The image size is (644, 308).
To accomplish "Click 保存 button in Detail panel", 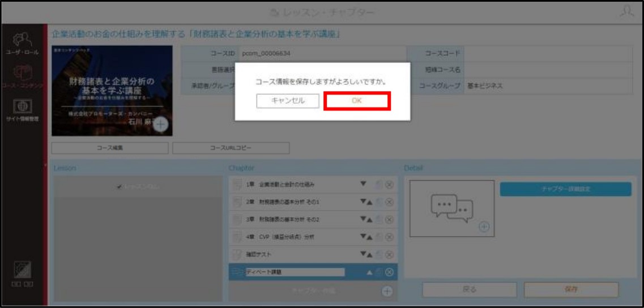I will (x=571, y=289).
